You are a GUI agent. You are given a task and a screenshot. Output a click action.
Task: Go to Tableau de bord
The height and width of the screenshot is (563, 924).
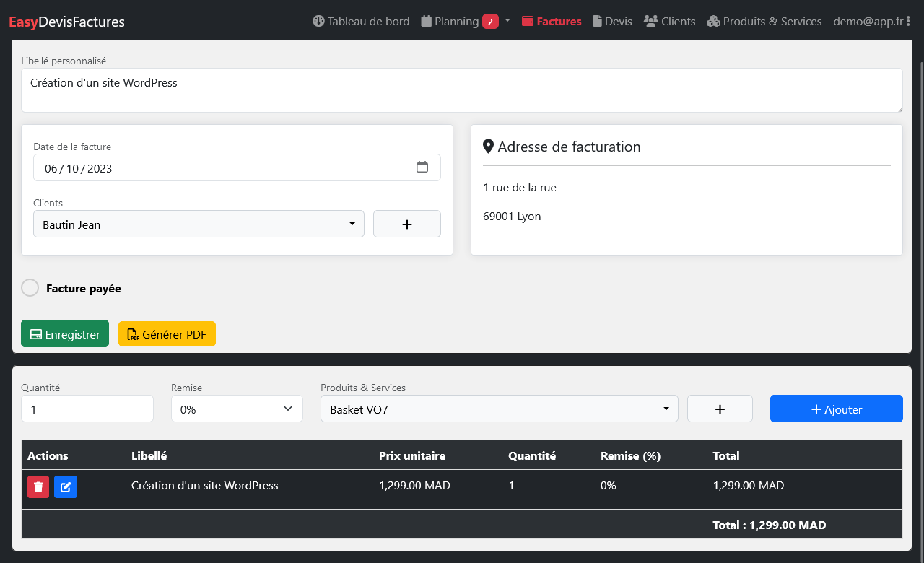point(361,22)
